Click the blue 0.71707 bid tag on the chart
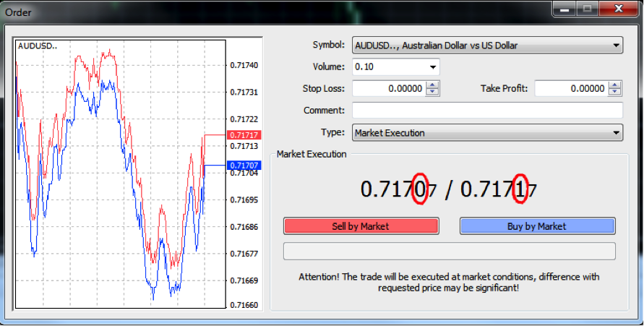Screen dimensions: 644x326 click(243, 166)
